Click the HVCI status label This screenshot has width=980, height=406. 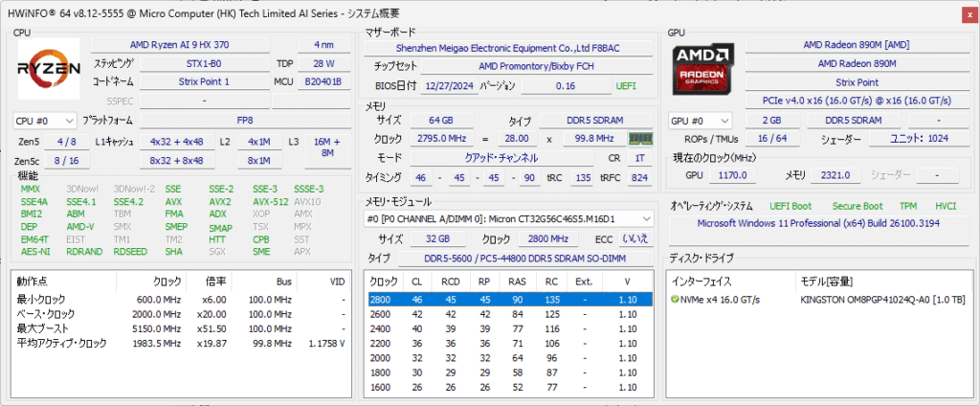coord(946,206)
